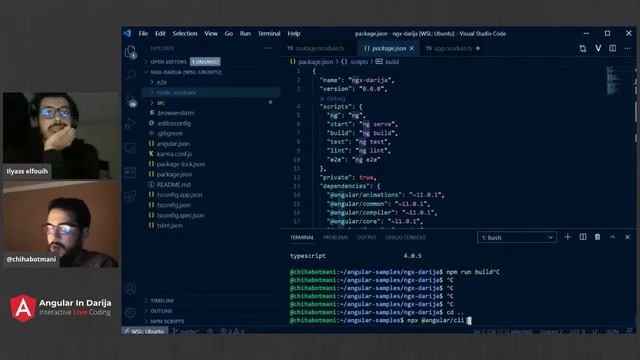
Task: Open the Edit menu
Action: point(160,33)
